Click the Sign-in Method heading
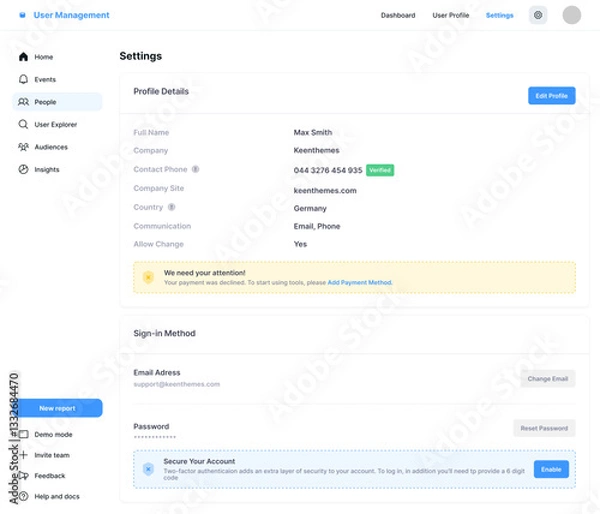 164,333
